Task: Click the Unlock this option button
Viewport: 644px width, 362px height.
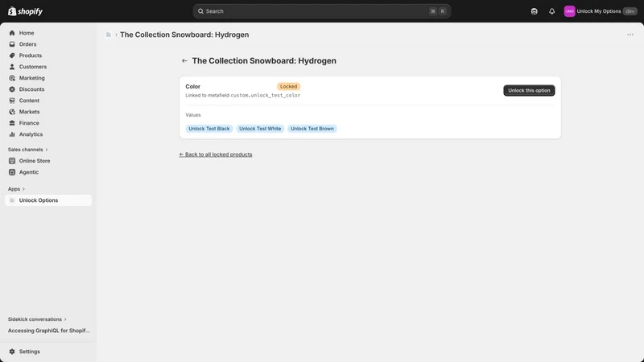Action: (529, 90)
